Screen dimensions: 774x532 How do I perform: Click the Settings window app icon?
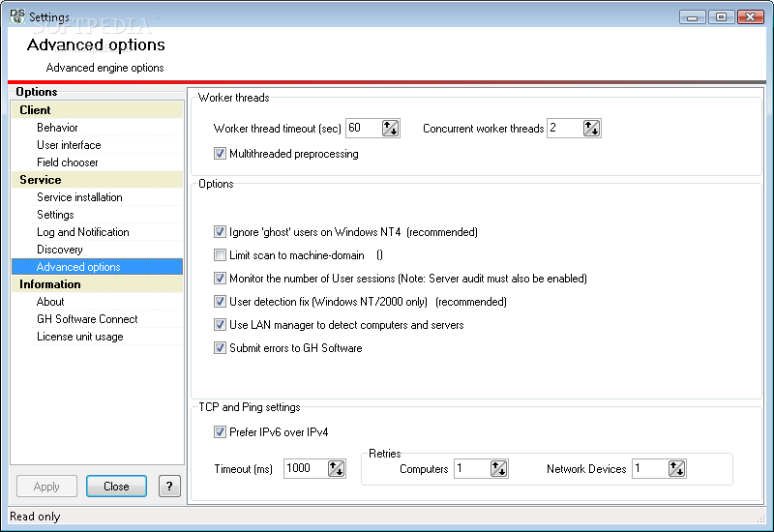(x=17, y=16)
